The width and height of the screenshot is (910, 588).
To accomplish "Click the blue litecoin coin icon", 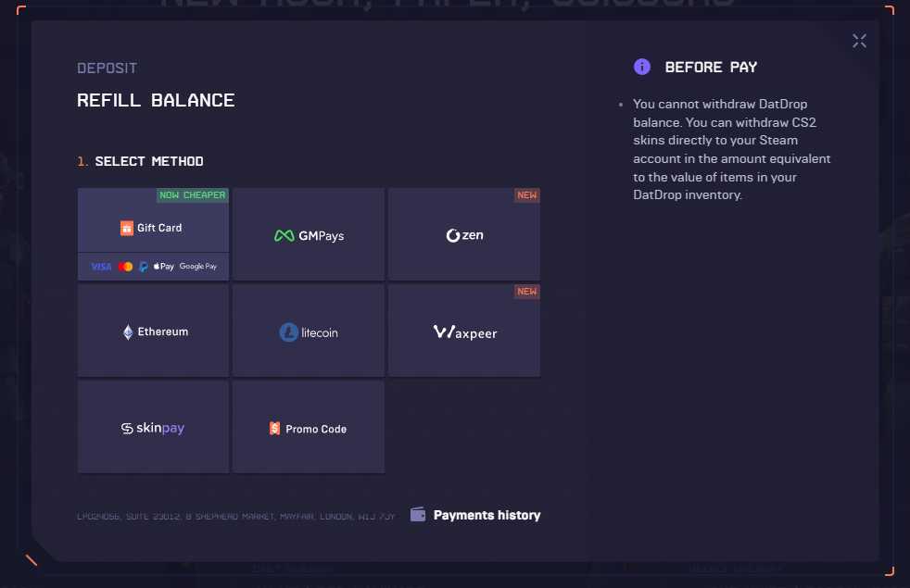I will coord(288,332).
